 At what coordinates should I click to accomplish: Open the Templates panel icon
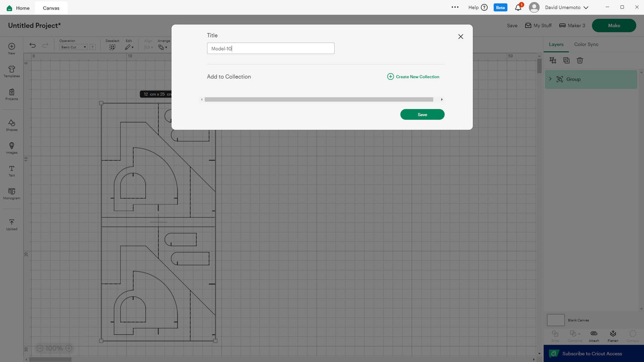pyautogui.click(x=12, y=71)
